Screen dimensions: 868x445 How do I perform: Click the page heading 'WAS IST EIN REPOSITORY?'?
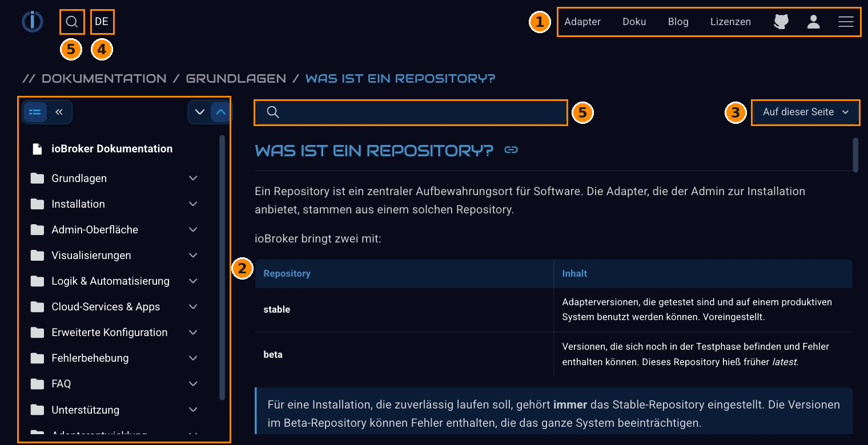(x=374, y=151)
